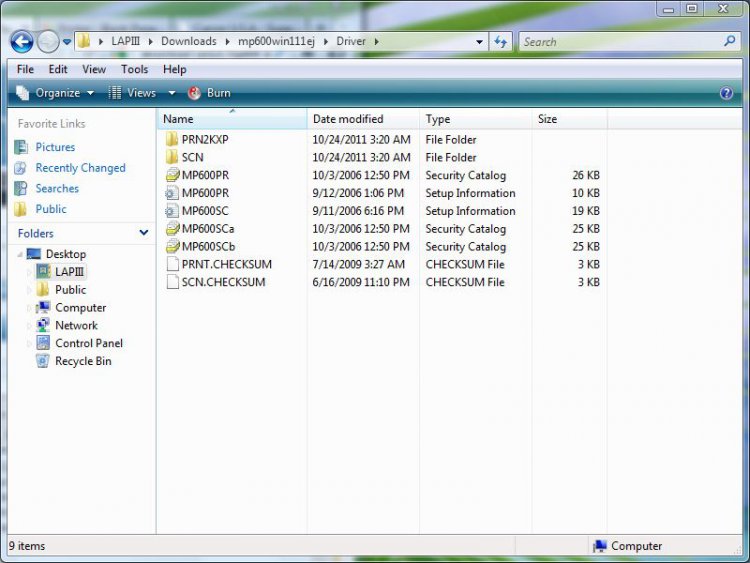Select the PRN2KXP folder icon
The height and width of the screenshot is (563, 750).
[x=172, y=139]
